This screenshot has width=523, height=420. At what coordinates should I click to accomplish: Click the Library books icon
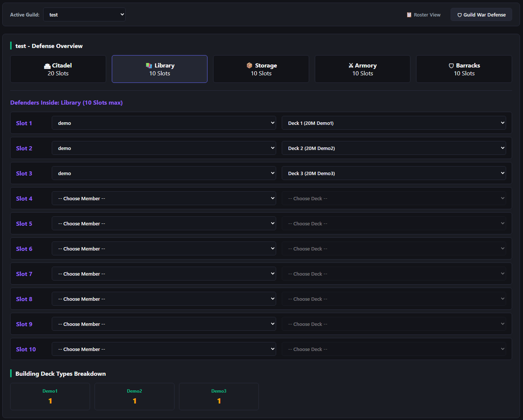tap(149, 66)
